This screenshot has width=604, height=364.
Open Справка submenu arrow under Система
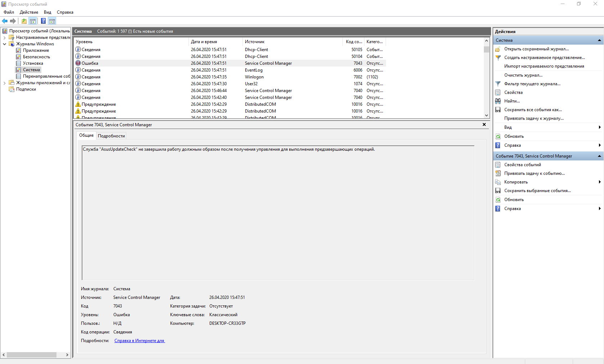tap(600, 145)
